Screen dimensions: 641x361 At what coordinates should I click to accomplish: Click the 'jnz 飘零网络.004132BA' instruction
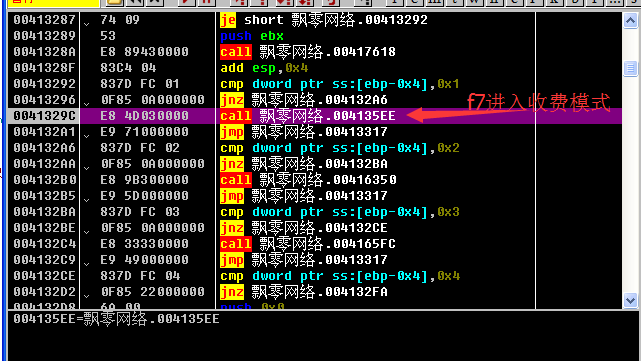click(304, 164)
